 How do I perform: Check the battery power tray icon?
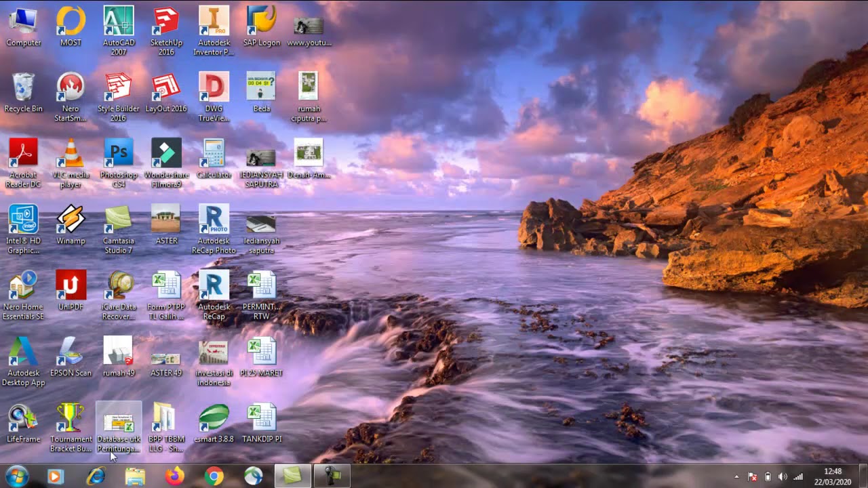(768, 476)
